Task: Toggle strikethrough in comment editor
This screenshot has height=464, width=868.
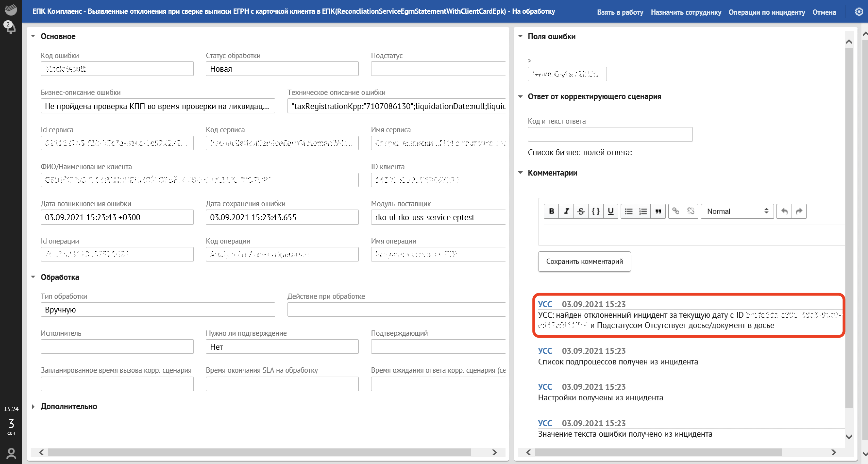Action: (581, 211)
